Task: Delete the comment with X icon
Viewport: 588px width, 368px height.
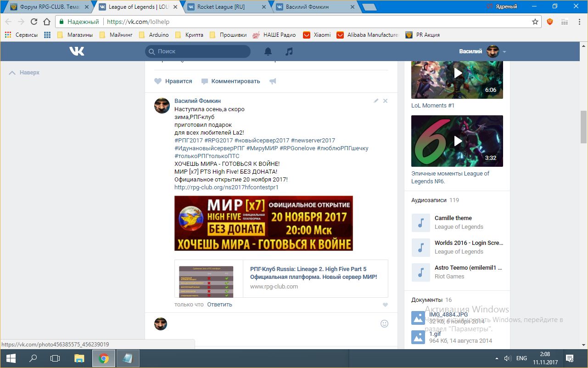Action: 385,101
